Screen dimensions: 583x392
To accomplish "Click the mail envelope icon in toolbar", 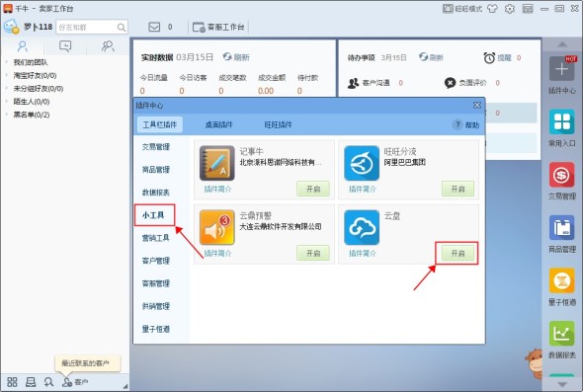I will point(154,27).
